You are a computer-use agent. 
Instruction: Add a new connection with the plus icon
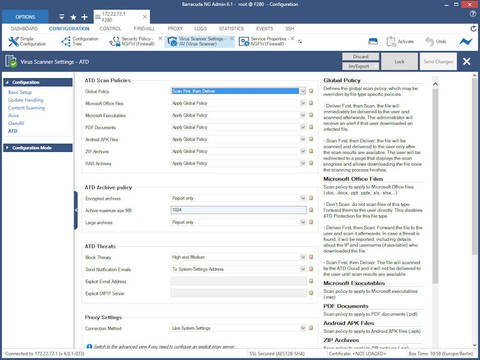tap(84, 17)
